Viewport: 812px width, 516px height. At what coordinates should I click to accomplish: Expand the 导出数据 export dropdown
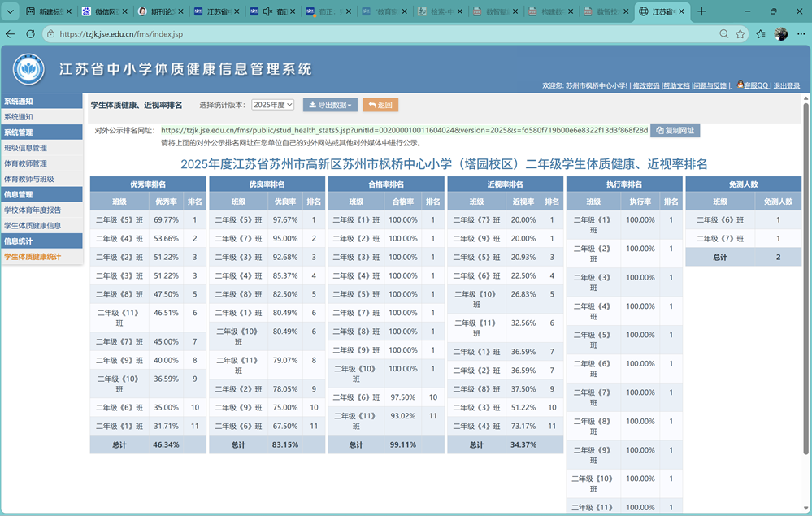click(330, 105)
